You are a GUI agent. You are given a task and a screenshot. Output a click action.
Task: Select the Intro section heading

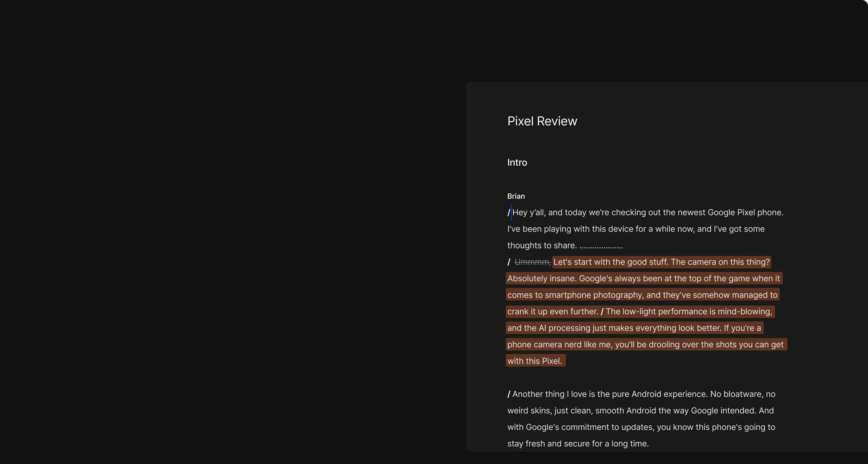point(517,162)
